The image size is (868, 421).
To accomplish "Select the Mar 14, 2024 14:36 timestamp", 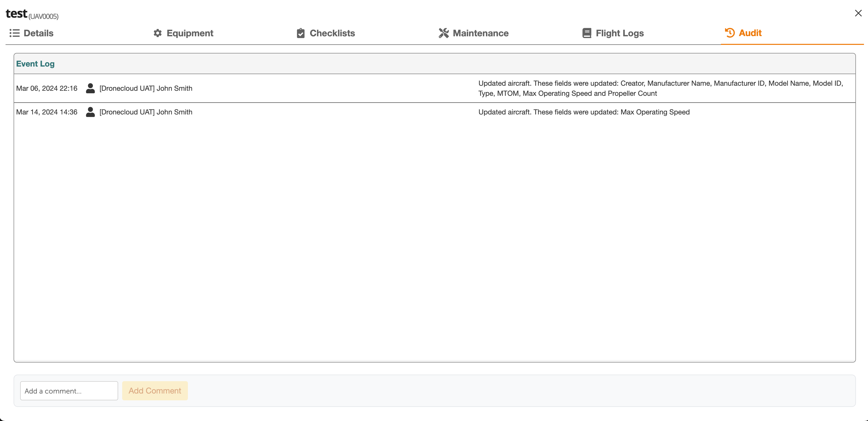I will pos(47,112).
